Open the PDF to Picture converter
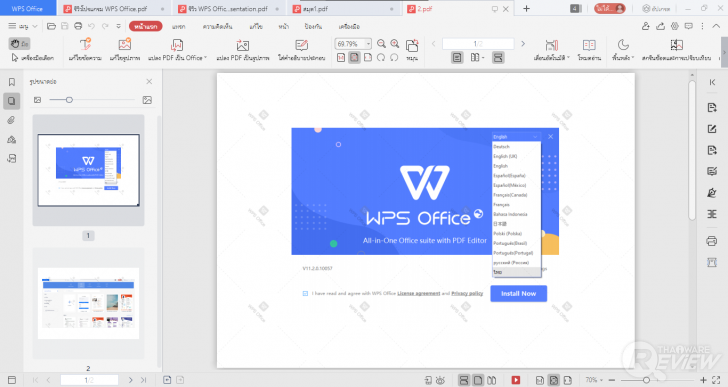This screenshot has height=387, width=728. point(242,50)
